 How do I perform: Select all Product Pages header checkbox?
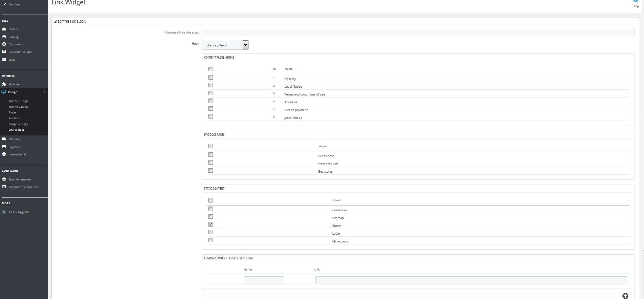click(210, 146)
